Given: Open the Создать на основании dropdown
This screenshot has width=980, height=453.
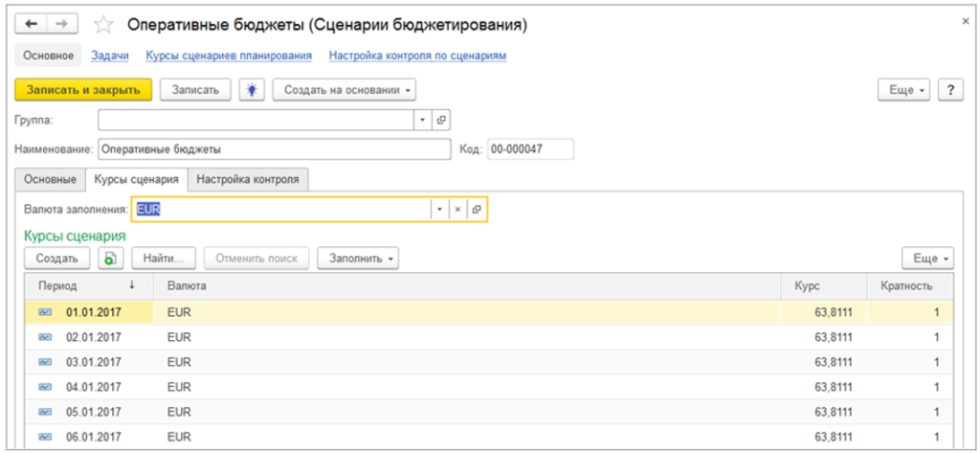Looking at the screenshot, I should tap(345, 89).
